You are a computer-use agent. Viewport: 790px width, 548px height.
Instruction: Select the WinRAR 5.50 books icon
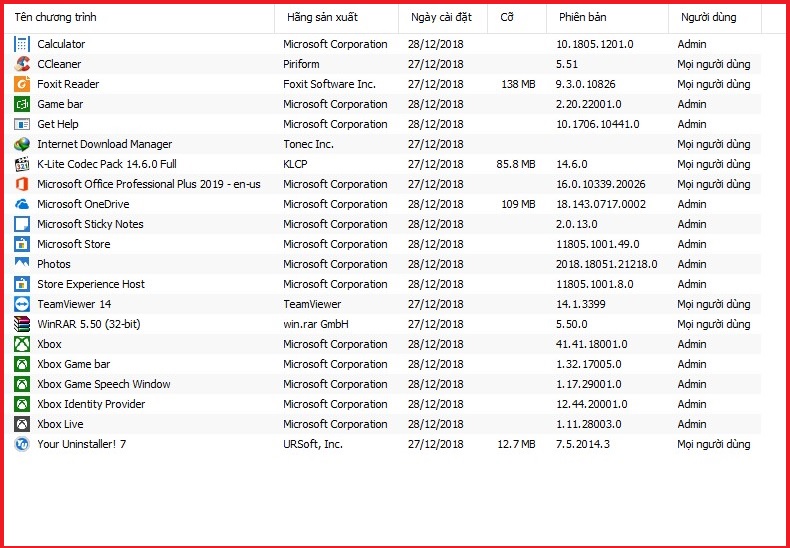(22, 324)
